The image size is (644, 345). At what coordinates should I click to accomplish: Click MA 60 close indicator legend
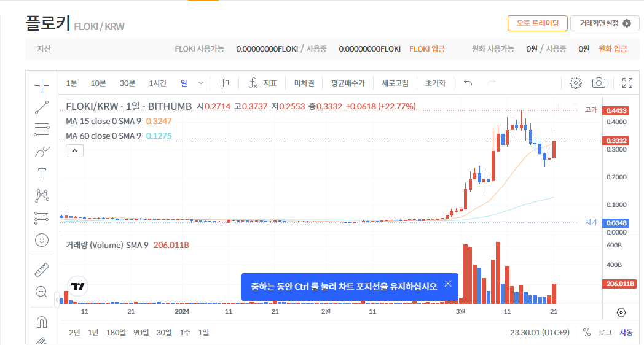(x=103, y=136)
